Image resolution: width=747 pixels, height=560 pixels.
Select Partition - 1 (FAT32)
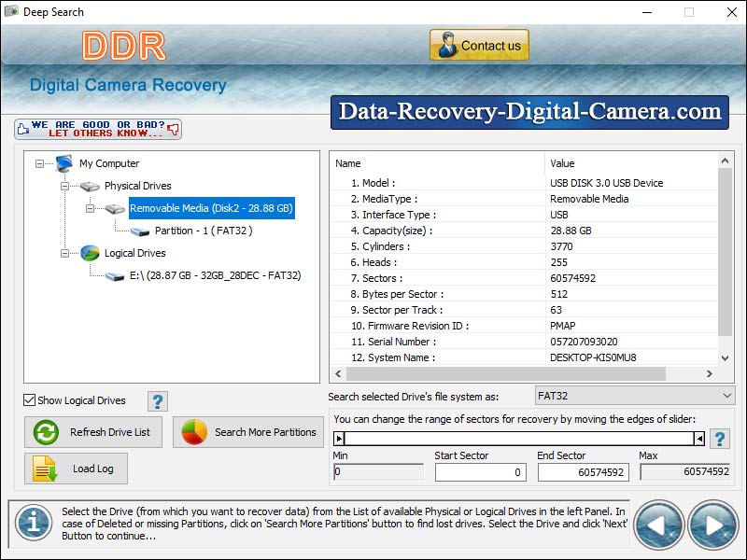tap(204, 231)
